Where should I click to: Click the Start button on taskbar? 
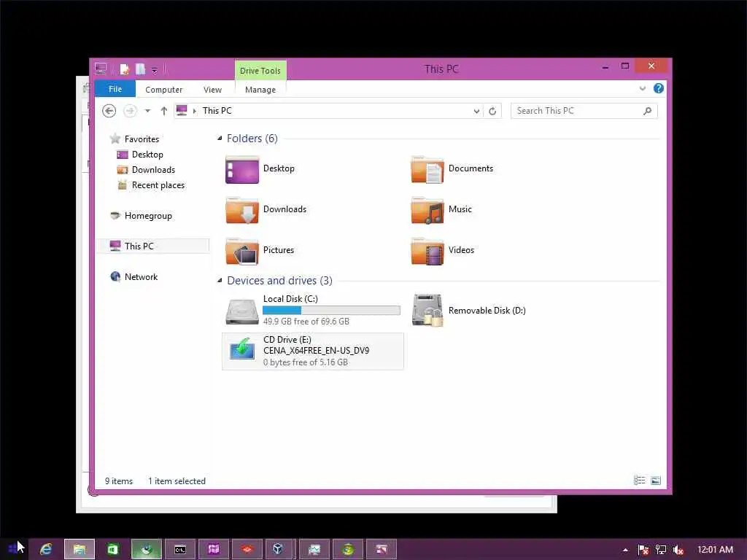click(x=13, y=550)
